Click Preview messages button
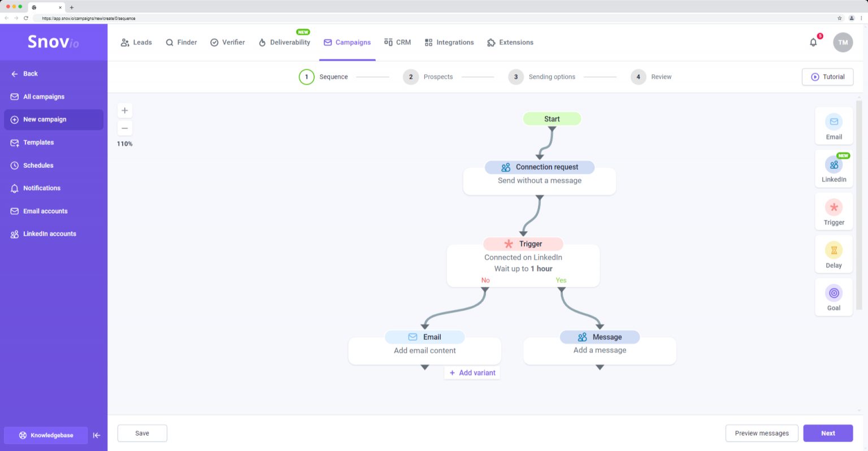Screen dimensions: 868x451 click(x=762, y=433)
